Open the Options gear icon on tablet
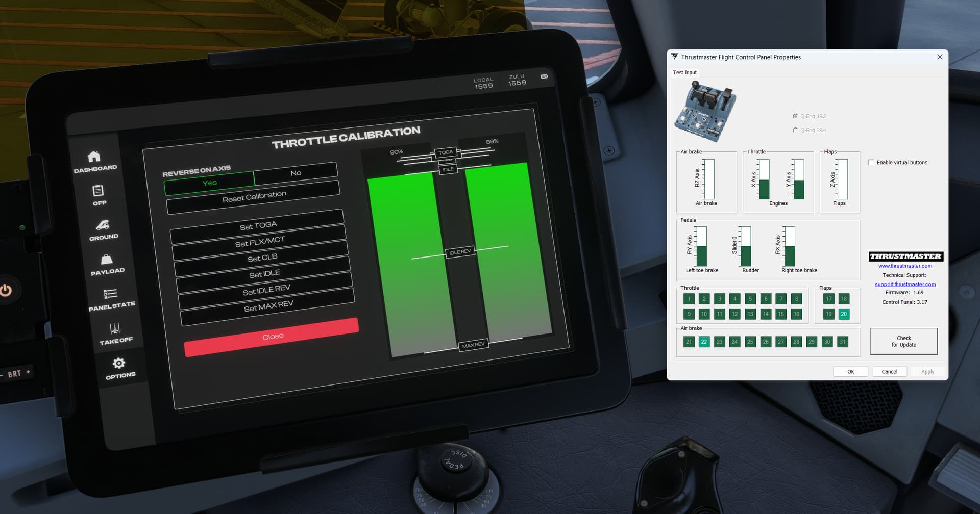 coord(119,363)
